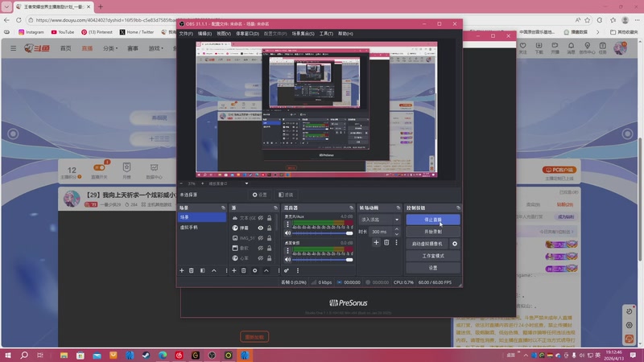Delete transition with trash icon
Viewport: 644px width, 362px height.
pyautogui.click(x=386, y=243)
